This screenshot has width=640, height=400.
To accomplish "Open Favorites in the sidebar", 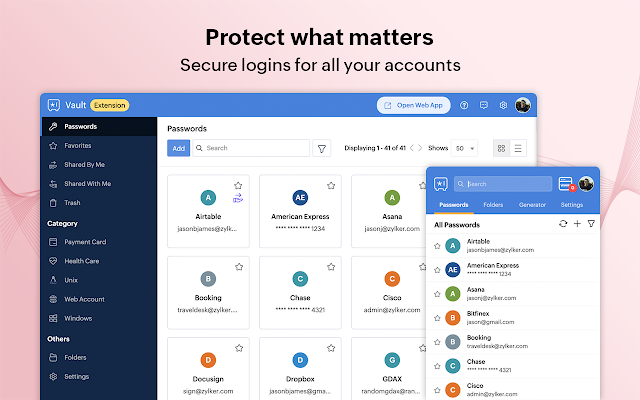I will pyautogui.click(x=99, y=146).
